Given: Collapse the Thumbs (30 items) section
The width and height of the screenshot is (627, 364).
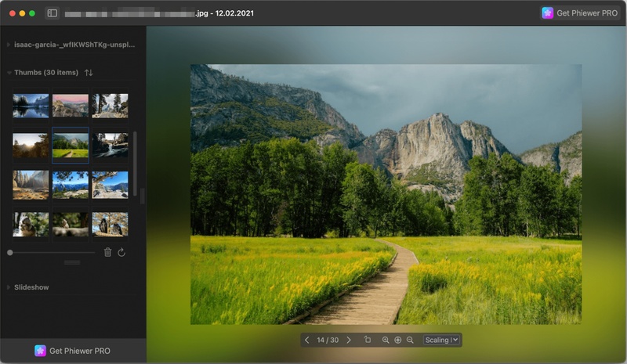Looking at the screenshot, I should (x=9, y=73).
